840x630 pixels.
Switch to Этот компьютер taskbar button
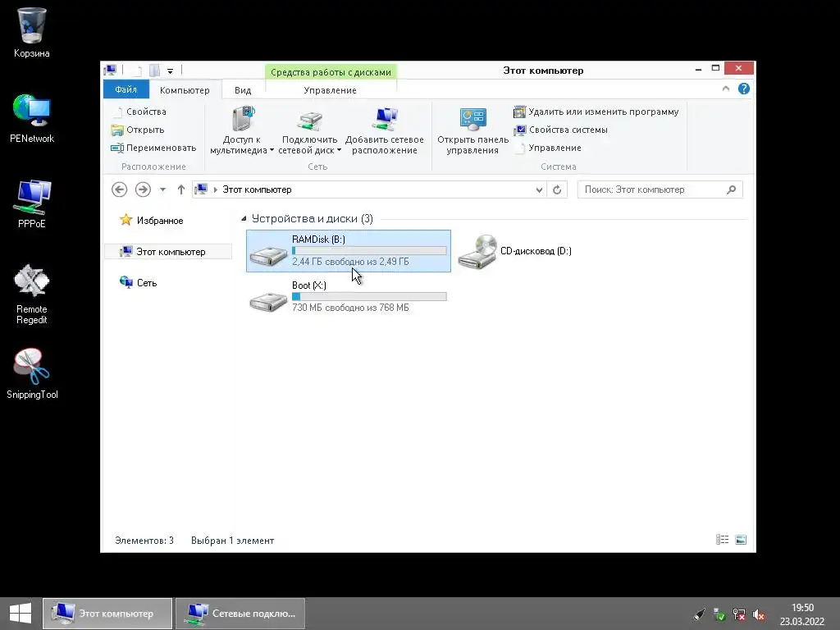coord(107,614)
